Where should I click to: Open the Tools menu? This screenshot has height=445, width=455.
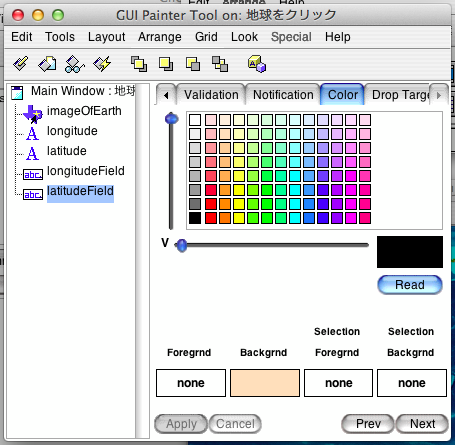(60, 37)
